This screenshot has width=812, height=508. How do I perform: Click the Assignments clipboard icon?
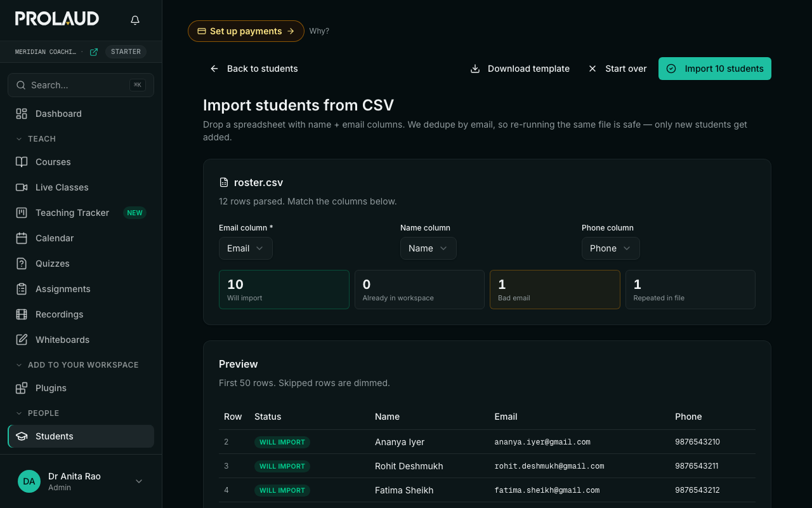point(22,289)
